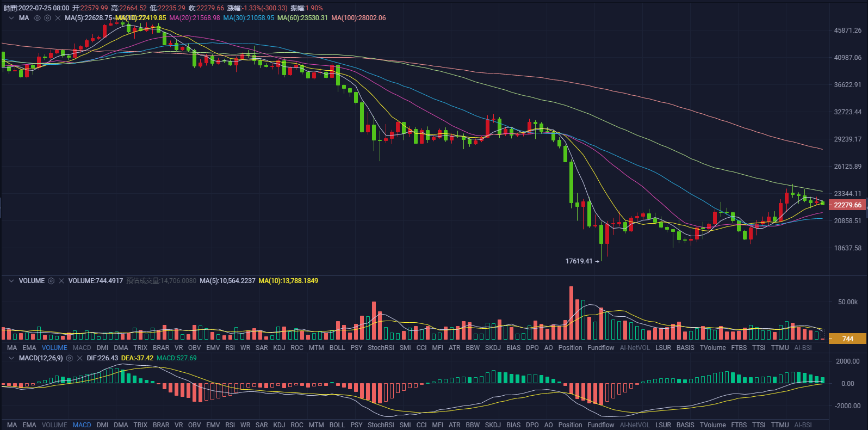Viewport: 868px width, 430px height.
Task: Close the MACD(12,26,9) indicator panel
Action: coord(80,358)
